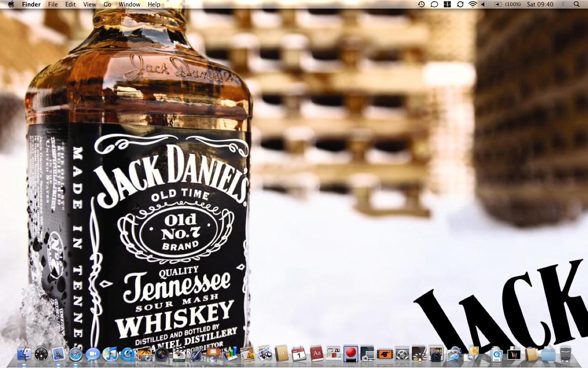Launch Safari compass icon
This screenshot has height=368, width=588.
click(76, 354)
